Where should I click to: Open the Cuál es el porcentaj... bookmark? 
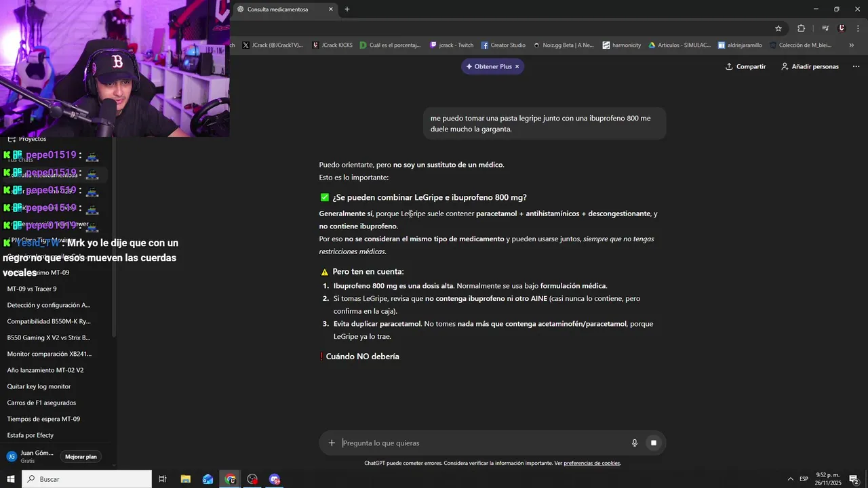pos(391,45)
